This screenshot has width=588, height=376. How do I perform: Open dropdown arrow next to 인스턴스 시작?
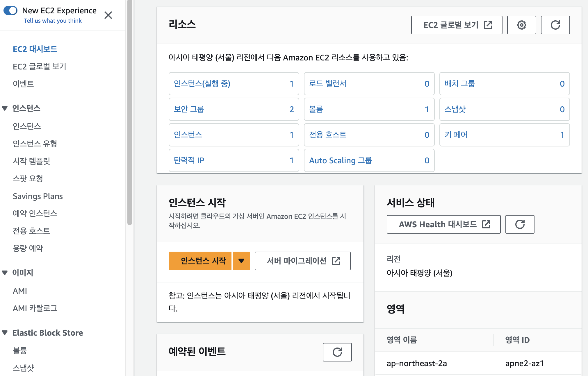click(241, 261)
